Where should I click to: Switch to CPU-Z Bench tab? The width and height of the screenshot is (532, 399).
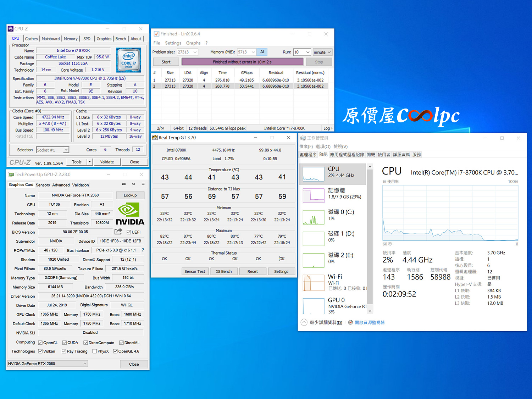point(121,39)
